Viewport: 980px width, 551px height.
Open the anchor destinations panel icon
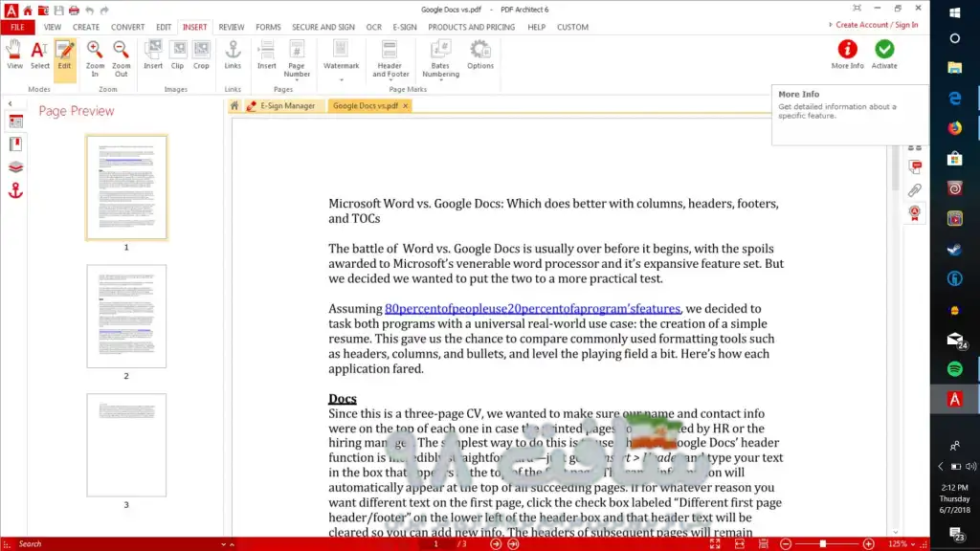click(15, 190)
